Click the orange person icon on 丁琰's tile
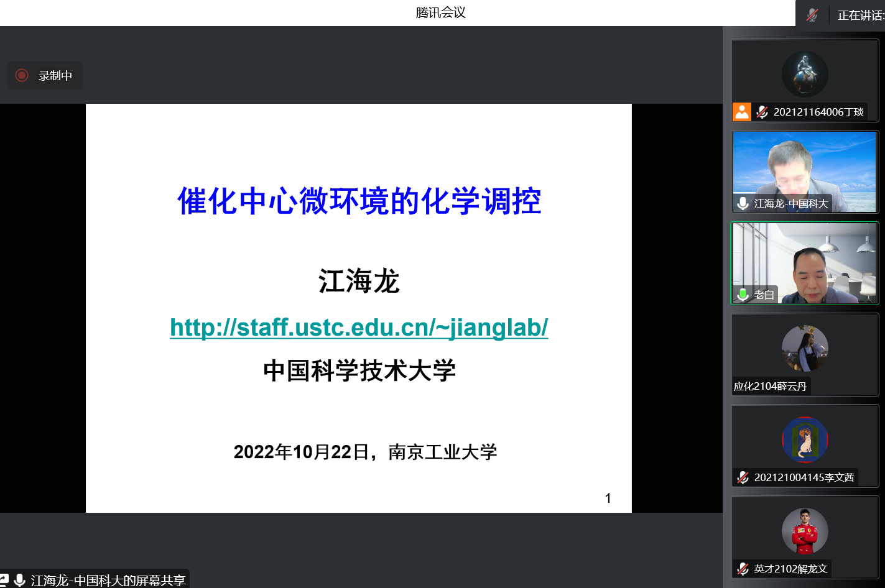The width and height of the screenshot is (885, 588). tap(742, 112)
